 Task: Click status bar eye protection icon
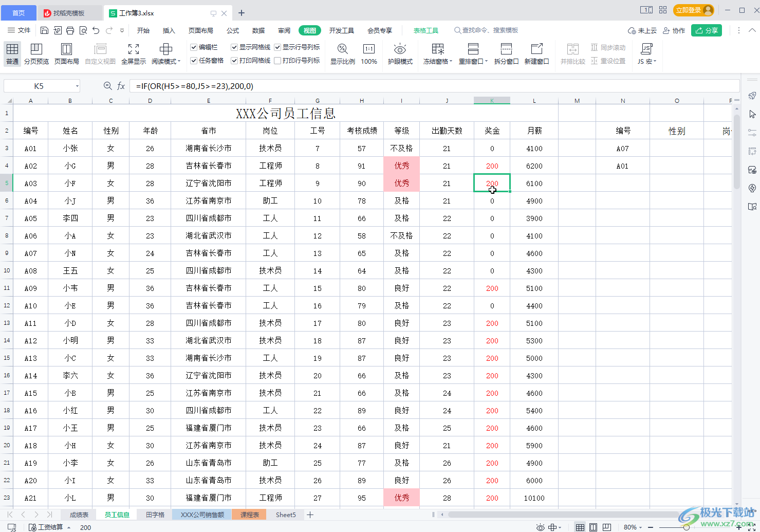540,527
